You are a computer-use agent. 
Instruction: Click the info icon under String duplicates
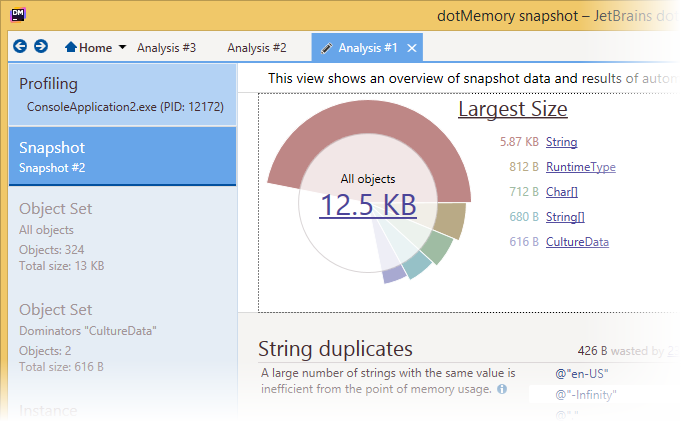502,389
